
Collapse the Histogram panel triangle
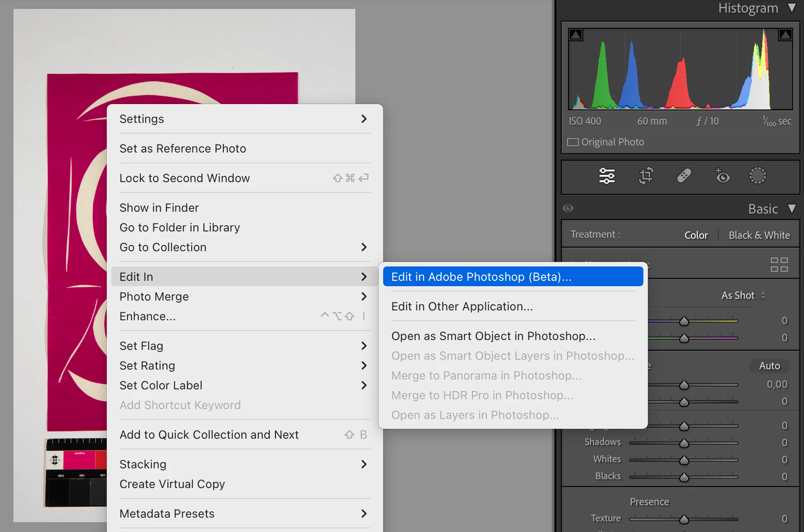792,8
